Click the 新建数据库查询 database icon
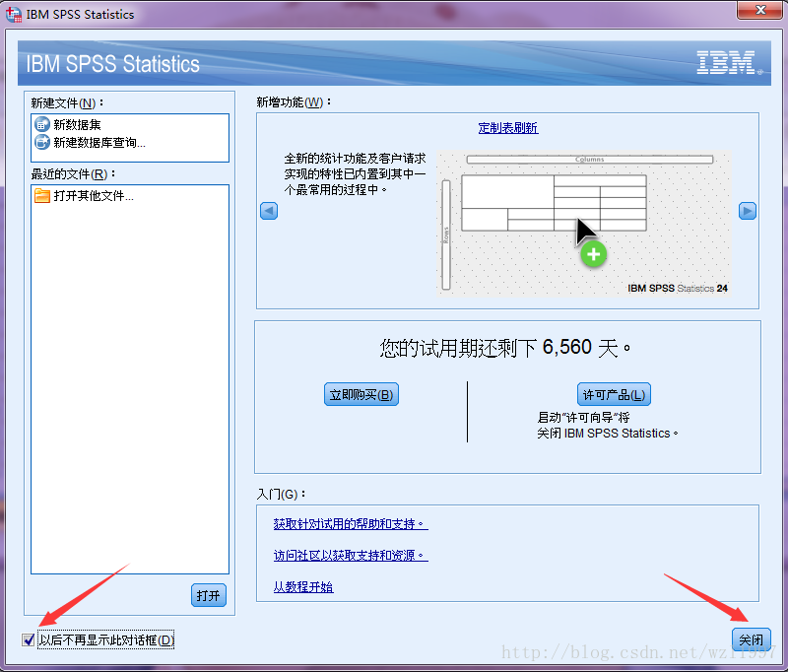788x672 pixels. [42, 142]
